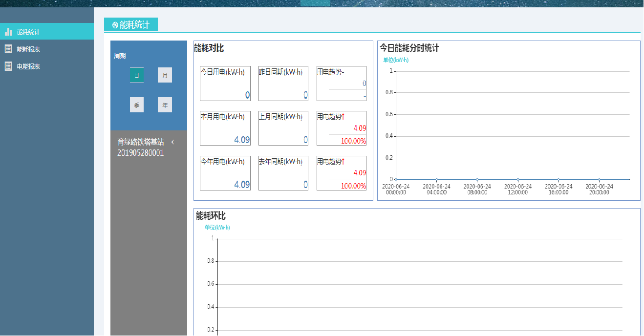Click the 04:00:00 data point on hourly chart

click(x=436, y=179)
